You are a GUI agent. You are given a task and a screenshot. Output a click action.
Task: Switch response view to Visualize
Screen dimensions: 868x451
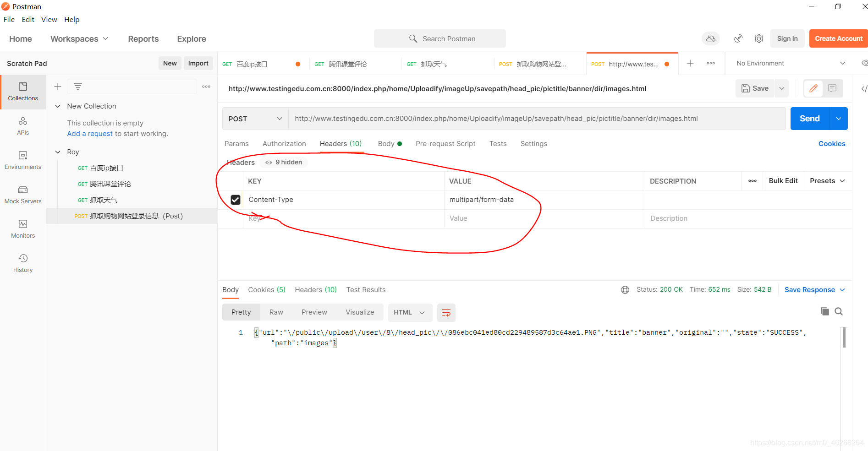(360, 312)
